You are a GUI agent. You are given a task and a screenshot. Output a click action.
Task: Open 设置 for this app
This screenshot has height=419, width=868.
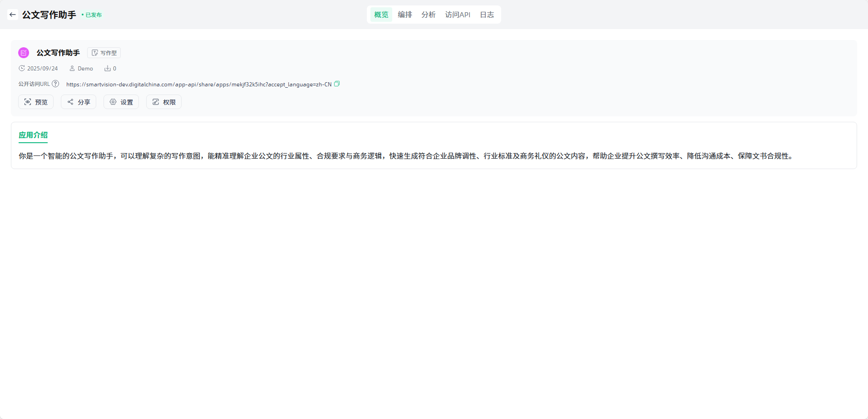121,102
